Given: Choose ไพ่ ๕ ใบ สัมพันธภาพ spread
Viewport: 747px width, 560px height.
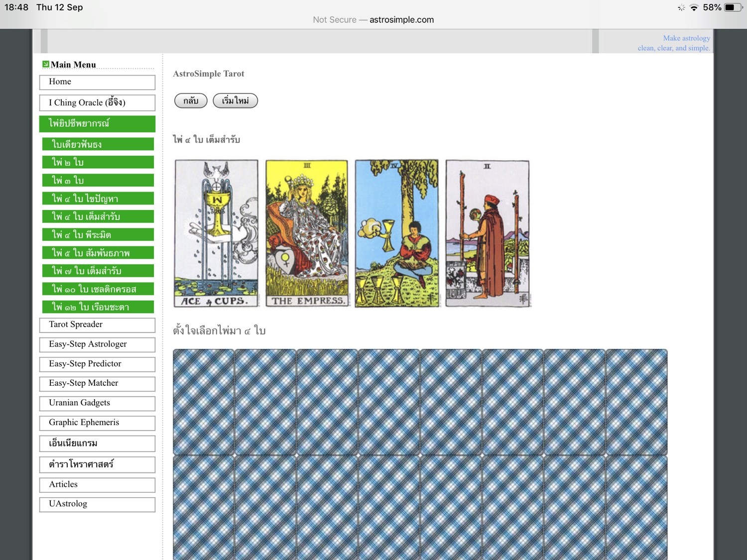Looking at the screenshot, I should tap(98, 253).
